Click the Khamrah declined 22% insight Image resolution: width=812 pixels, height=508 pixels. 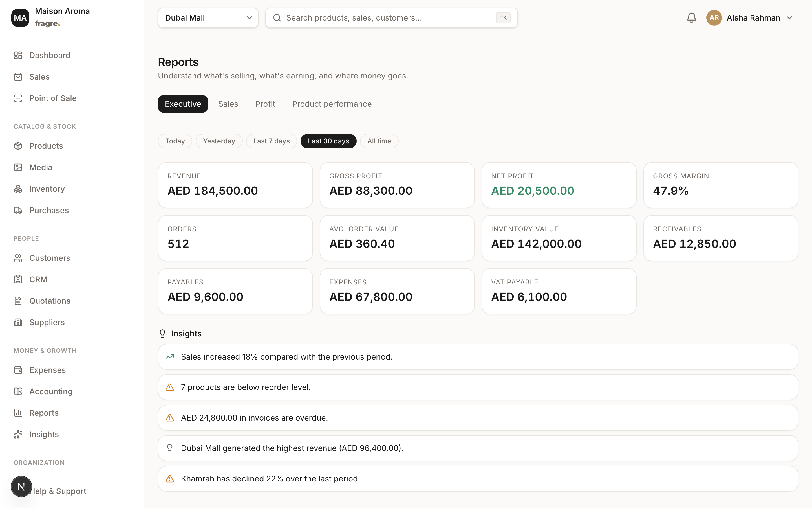tap(478, 478)
